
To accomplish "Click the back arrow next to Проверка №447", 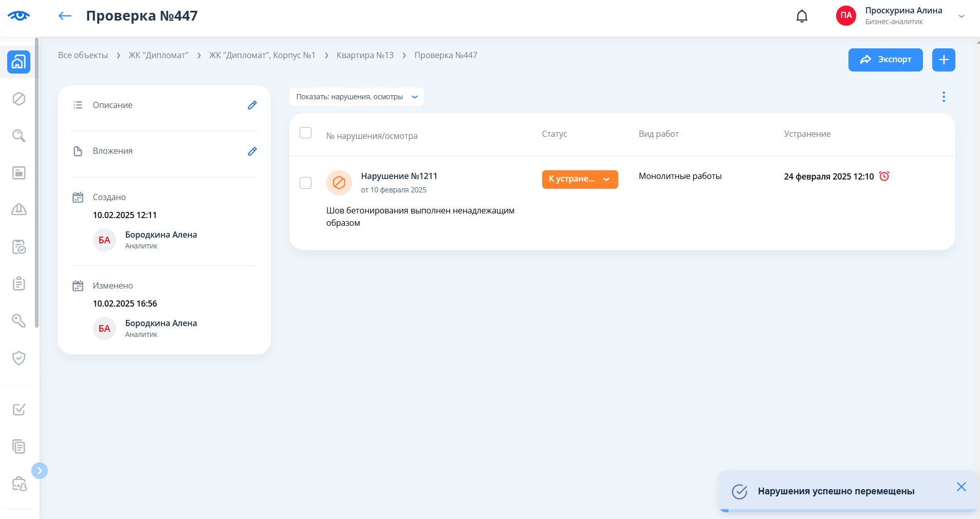I will (x=65, y=16).
